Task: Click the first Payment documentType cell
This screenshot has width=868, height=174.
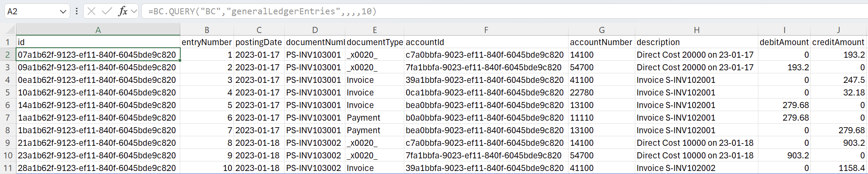Action: coord(374,118)
